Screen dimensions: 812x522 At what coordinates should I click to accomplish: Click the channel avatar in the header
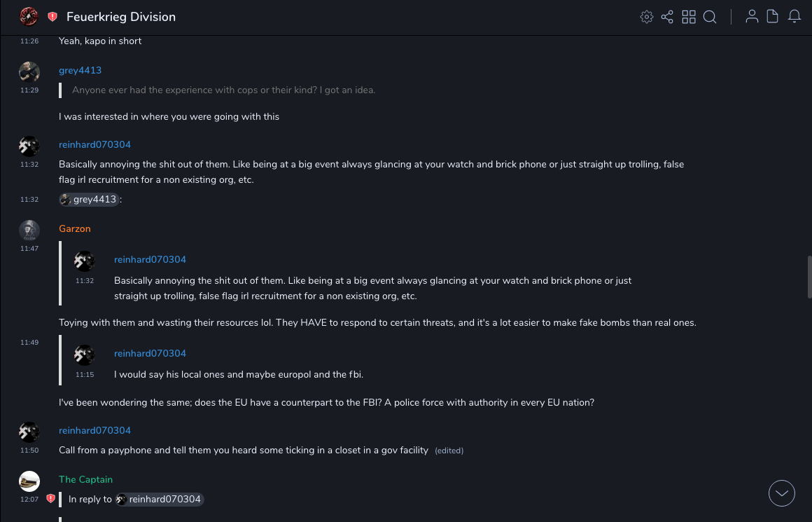click(x=29, y=16)
